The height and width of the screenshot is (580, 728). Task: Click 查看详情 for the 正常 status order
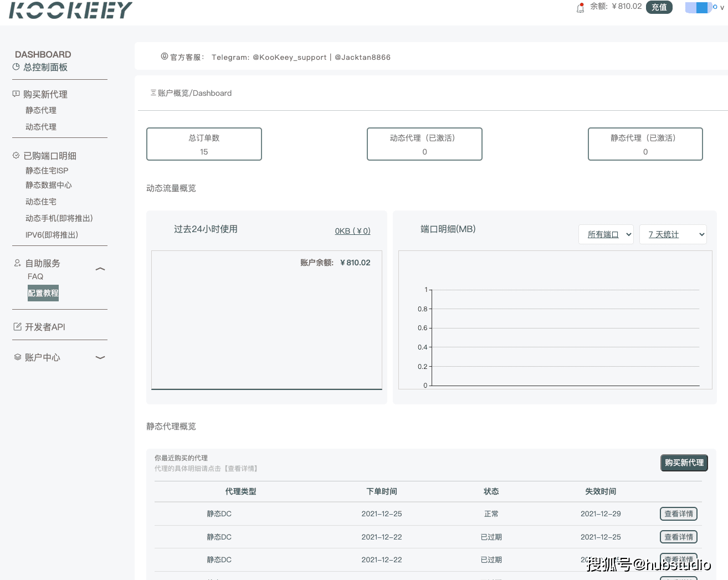[678, 514]
